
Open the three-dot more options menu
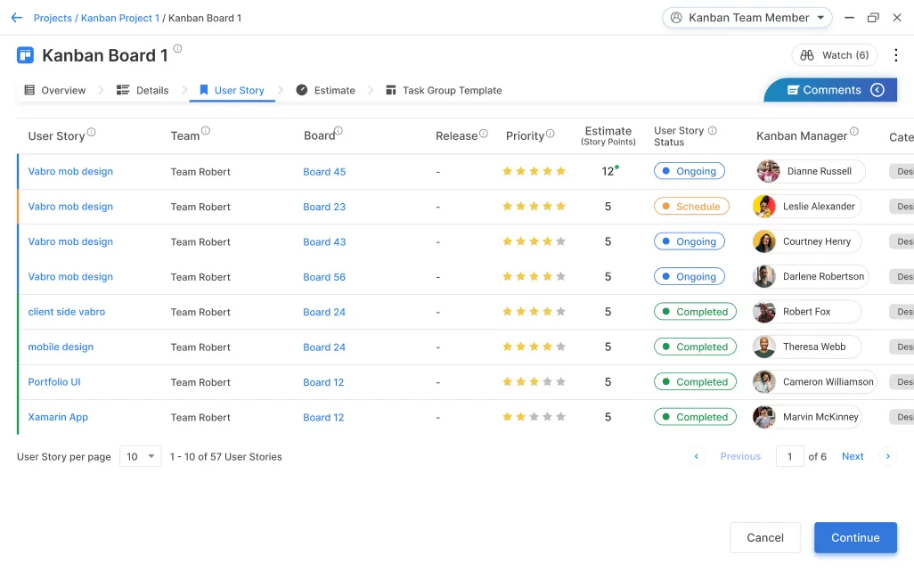pyautogui.click(x=896, y=55)
